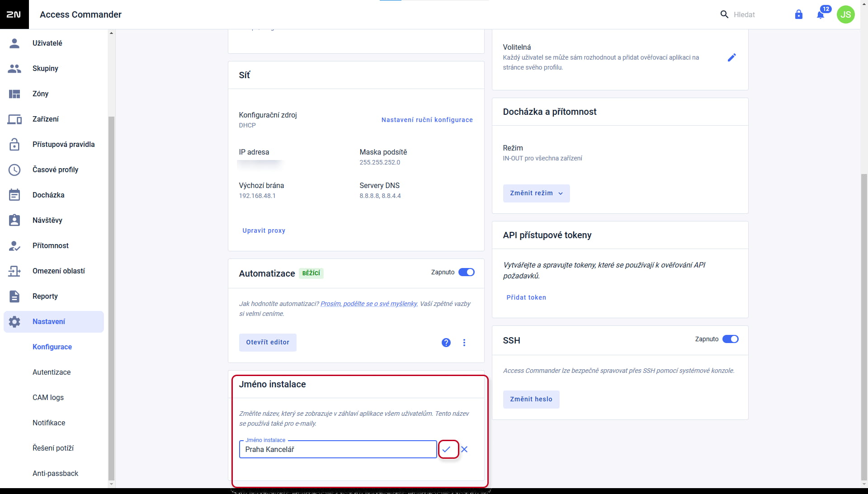
Task: Click default gateway value 192.168.48.1
Action: [257, 196]
